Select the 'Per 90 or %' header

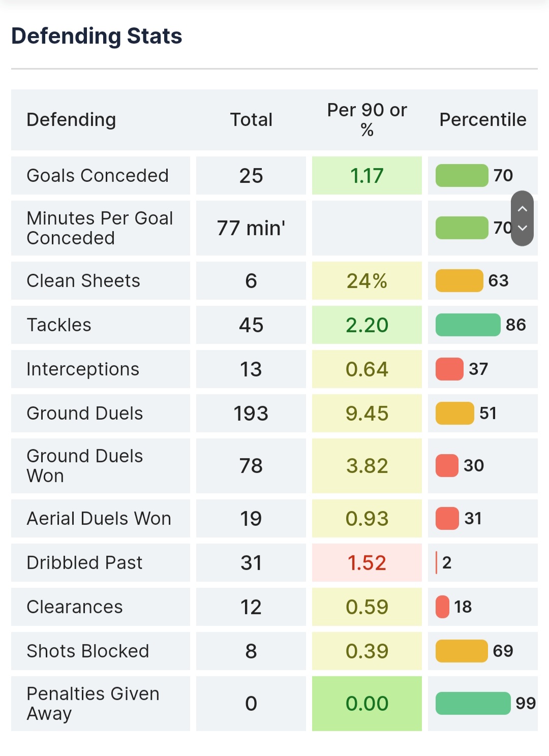click(x=367, y=120)
